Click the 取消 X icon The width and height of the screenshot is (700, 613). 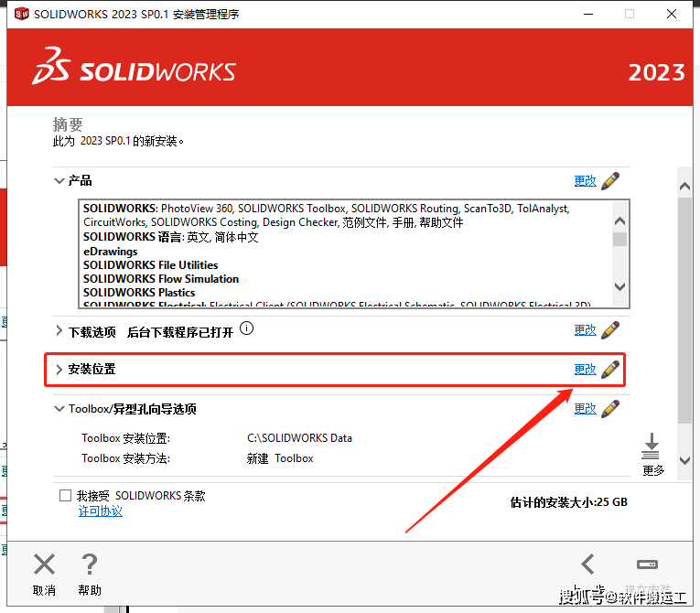[44, 565]
